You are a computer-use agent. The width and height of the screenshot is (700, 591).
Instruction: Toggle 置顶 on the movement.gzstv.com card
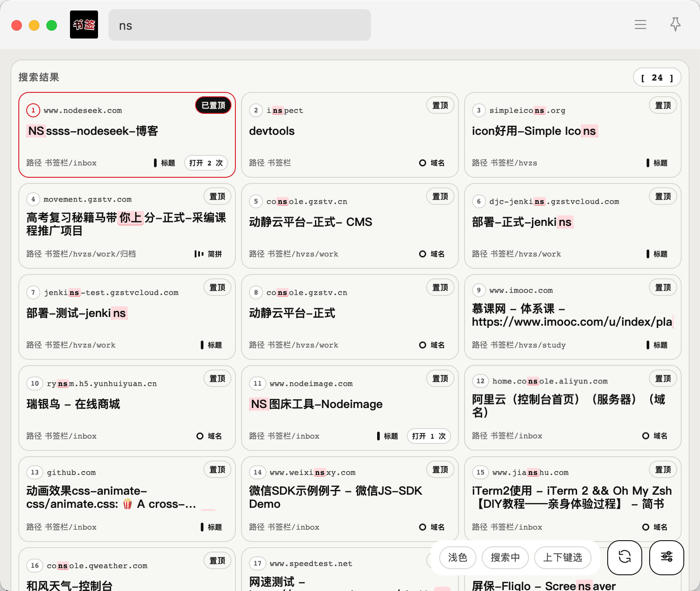217,196
